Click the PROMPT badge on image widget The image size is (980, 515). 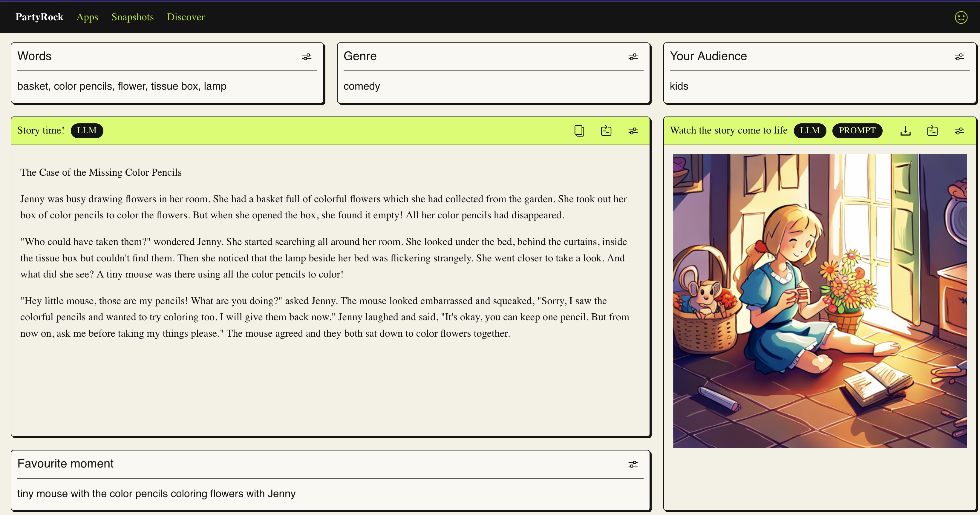tap(857, 131)
